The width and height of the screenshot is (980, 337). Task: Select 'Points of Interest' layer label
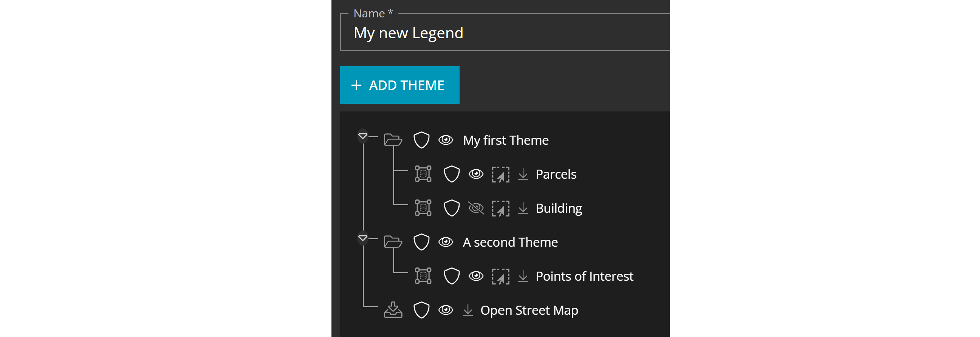[584, 276]
